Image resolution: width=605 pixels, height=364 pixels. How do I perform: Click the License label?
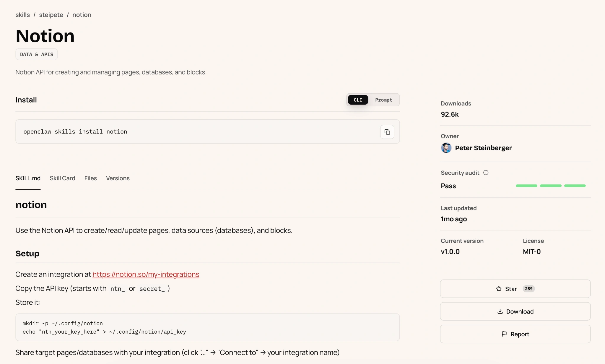click(533, 241)
